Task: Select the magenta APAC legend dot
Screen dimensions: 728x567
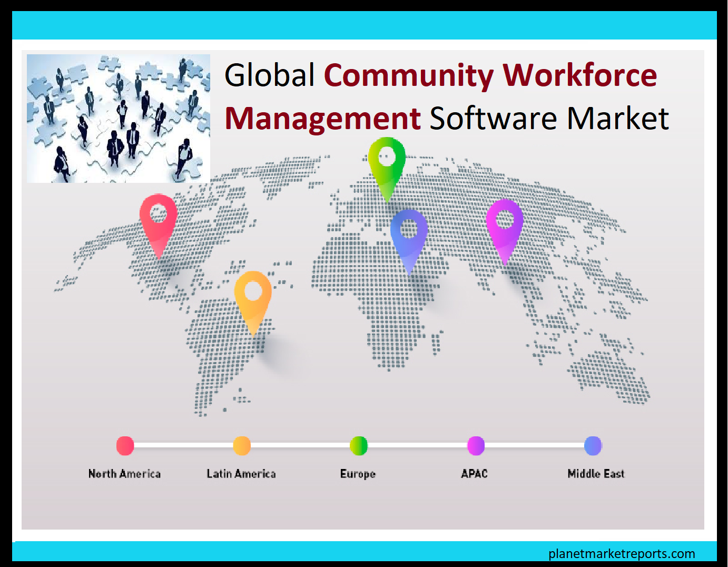Action: pos(476,446)
